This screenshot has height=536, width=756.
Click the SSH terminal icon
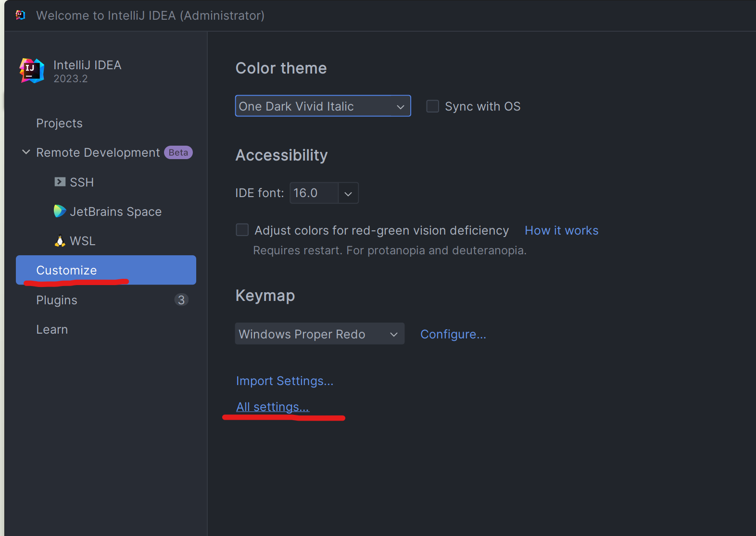click(60, 182)
